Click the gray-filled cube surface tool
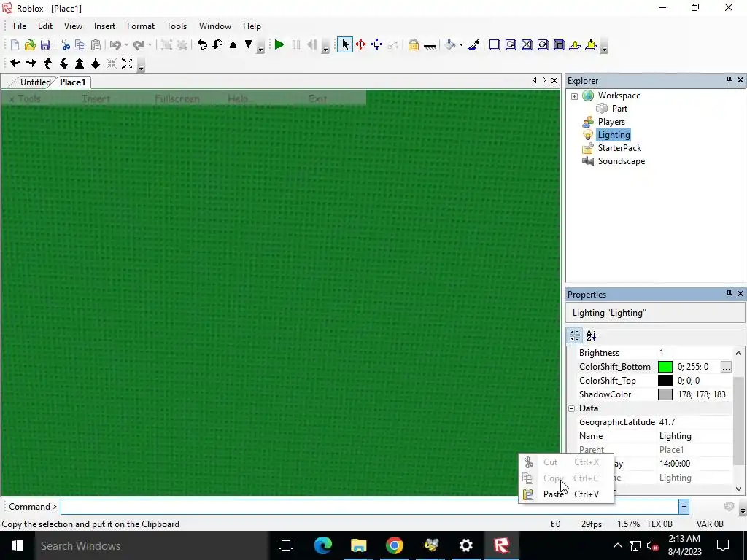This screenshot has height=560, width=747. [559, 44]
